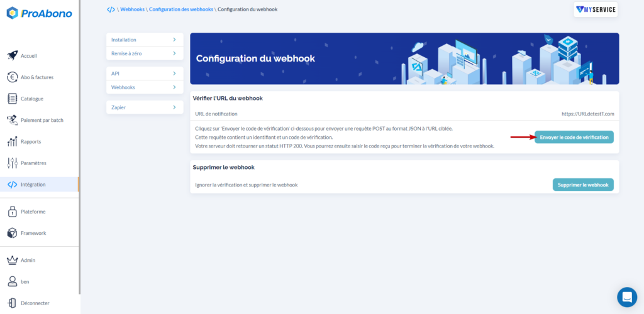
Task: Click the Vérifier l'URL du webhook heading
Action: (228, 99)
